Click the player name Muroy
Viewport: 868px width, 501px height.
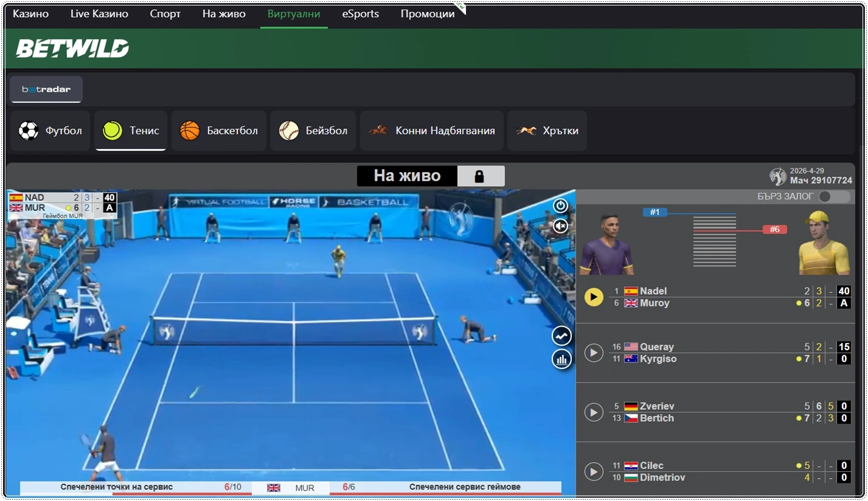[654, 303]
